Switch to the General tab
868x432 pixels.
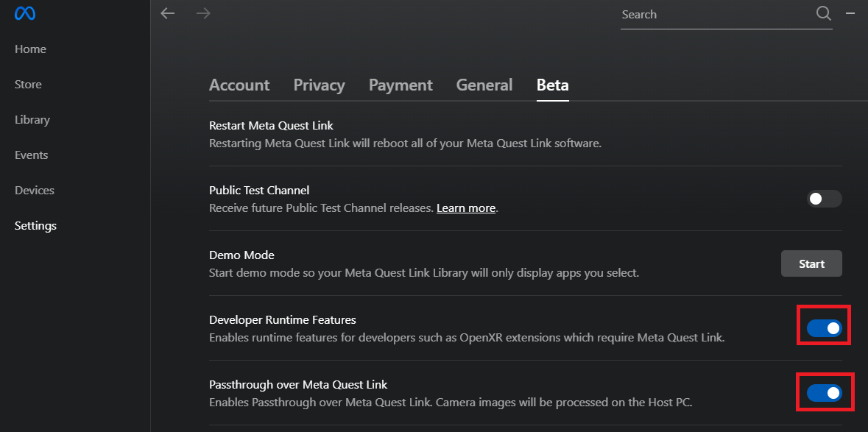tap(484, 85)
